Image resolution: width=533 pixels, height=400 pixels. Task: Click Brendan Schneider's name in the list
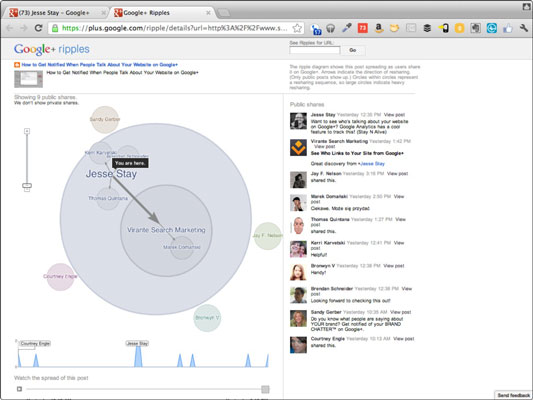331,289
